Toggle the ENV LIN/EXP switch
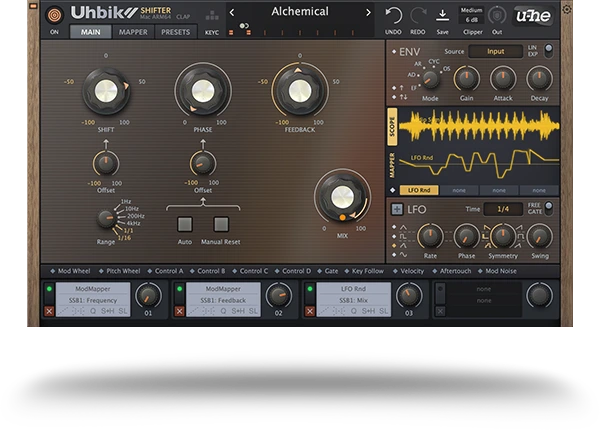600x430 pixels. [547, 50]
